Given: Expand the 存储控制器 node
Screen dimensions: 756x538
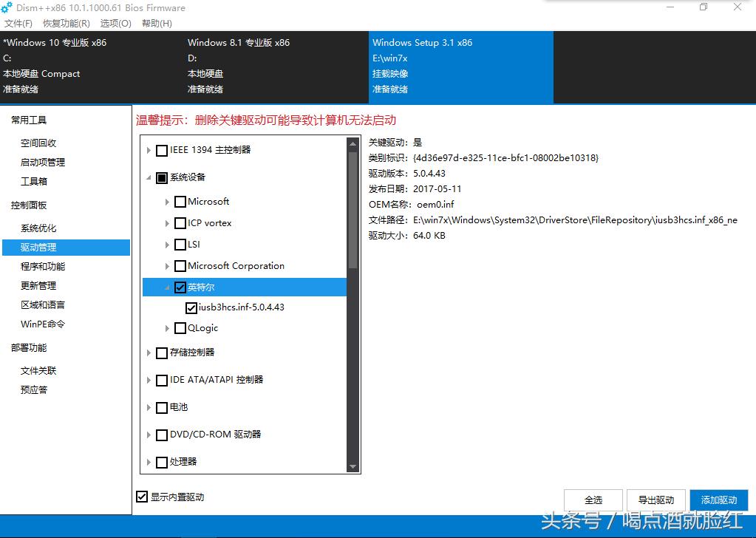Looking at the screenshot, I should click(149, 353).
